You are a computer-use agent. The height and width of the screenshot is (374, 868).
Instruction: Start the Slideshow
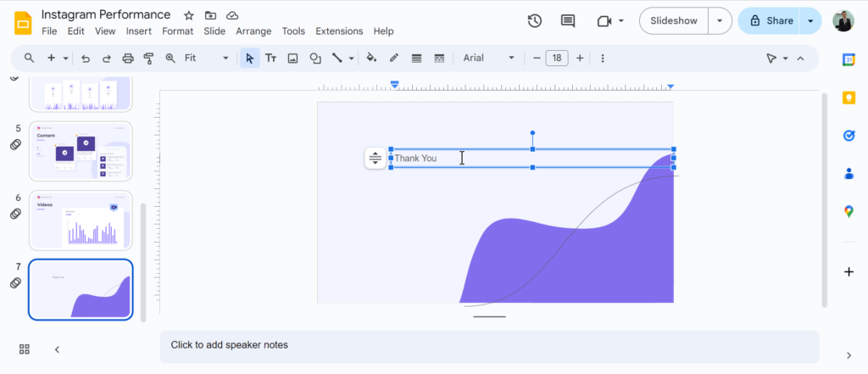(674, 21)
